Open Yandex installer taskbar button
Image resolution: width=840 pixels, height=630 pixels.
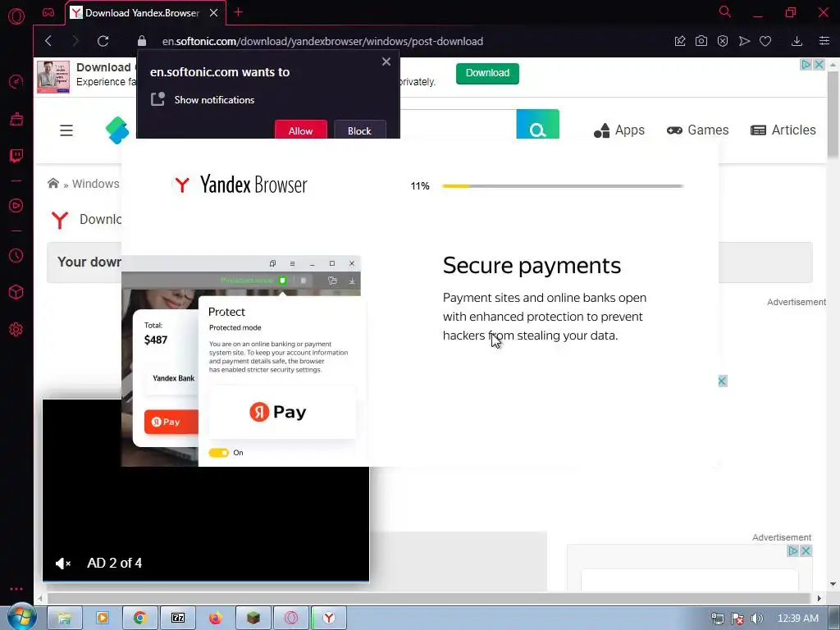pyautogui.click(x=329, y=618)
